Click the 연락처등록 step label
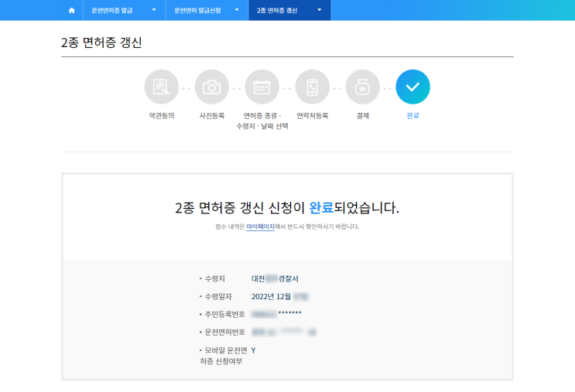The height and width of the screenshot is (392, 575). 312,116
